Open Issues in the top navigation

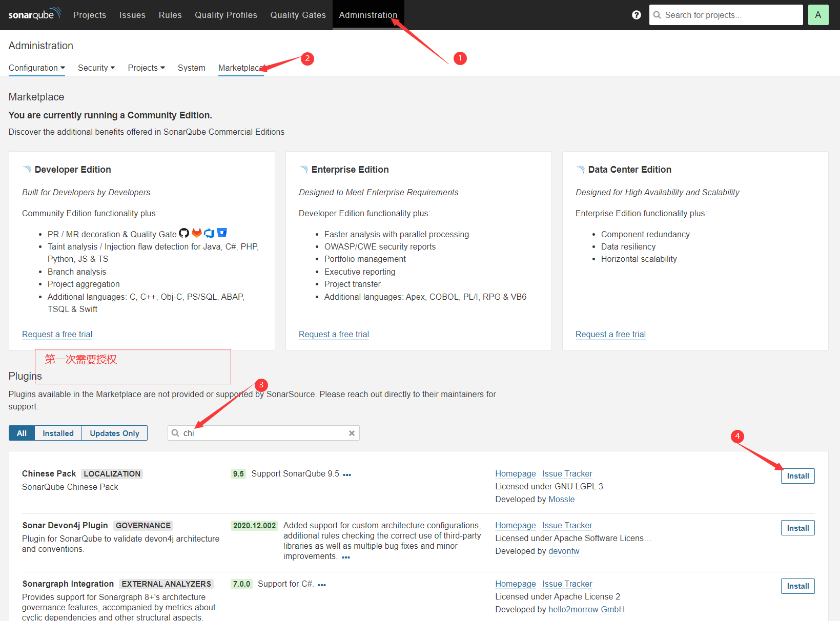pyautogui.click(x=132, y=15)
